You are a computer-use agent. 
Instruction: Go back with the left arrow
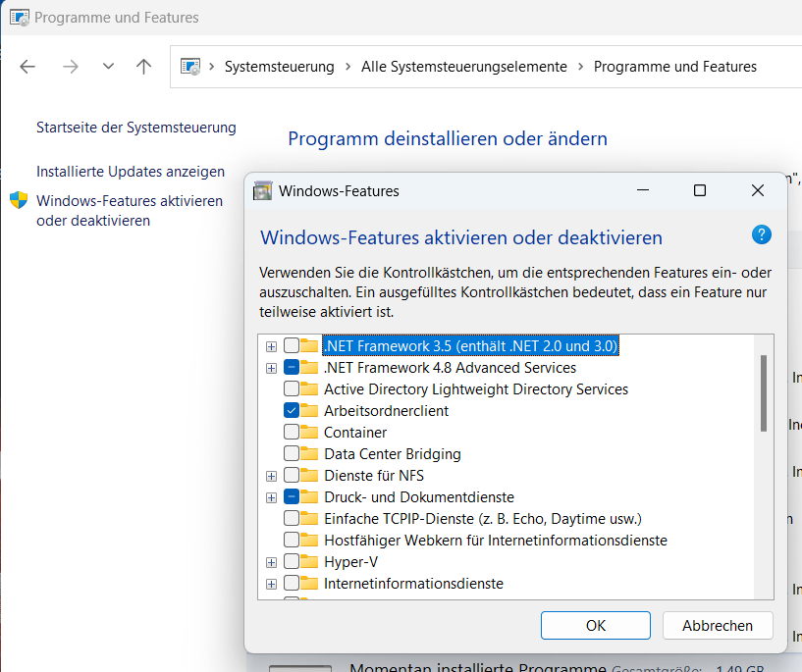(27, 67)
